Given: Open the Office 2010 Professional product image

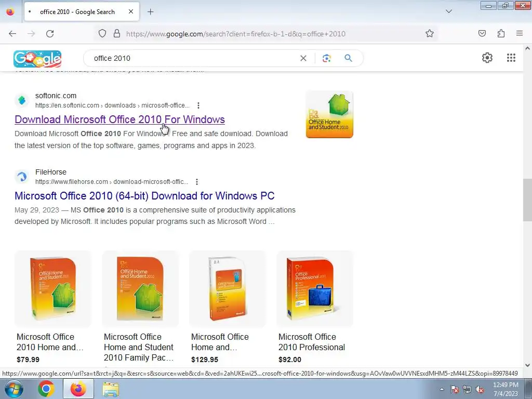Looking at the screenshot, I should pos(315,289).
